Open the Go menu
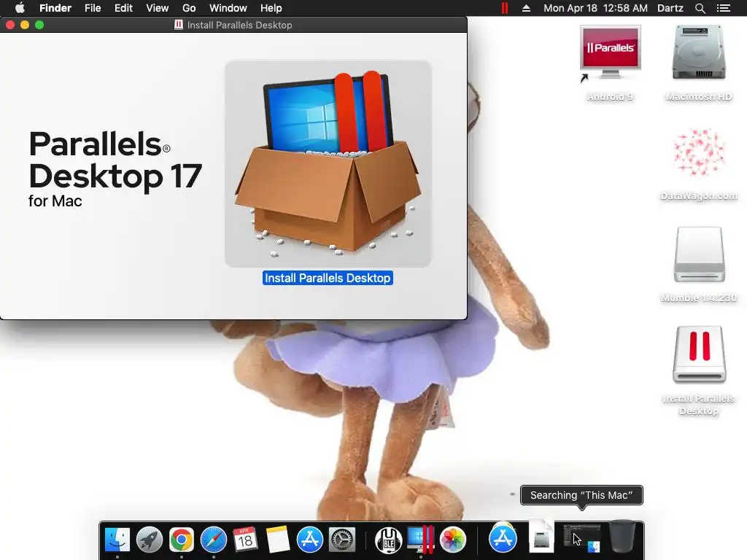Image resolution: width=747 pixels, height=560 pixels. [189, 8]
